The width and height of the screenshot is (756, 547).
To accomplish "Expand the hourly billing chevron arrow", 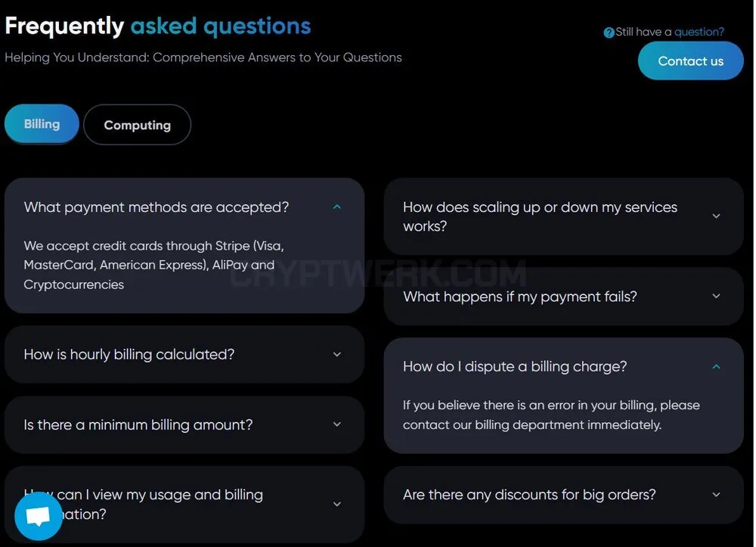I will click(337, 354).
